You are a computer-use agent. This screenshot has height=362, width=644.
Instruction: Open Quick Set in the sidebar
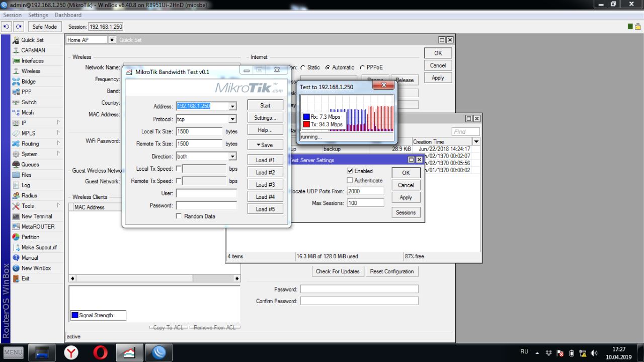(32, 40)
